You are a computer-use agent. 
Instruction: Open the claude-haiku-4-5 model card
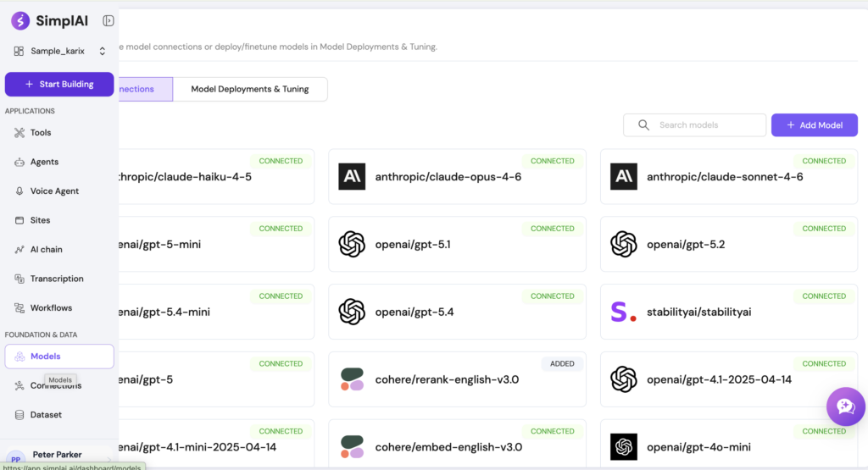pyautogui.click(x=216, y=177)
